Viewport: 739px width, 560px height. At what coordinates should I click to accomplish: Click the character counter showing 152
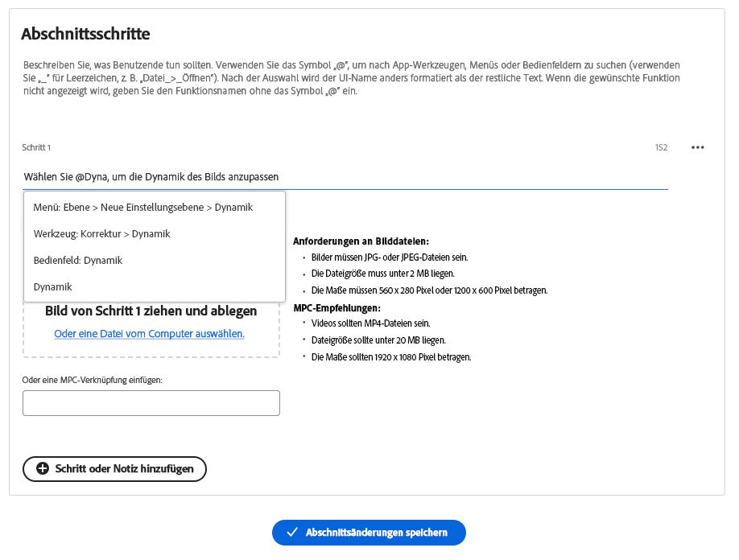coord(661,148)
